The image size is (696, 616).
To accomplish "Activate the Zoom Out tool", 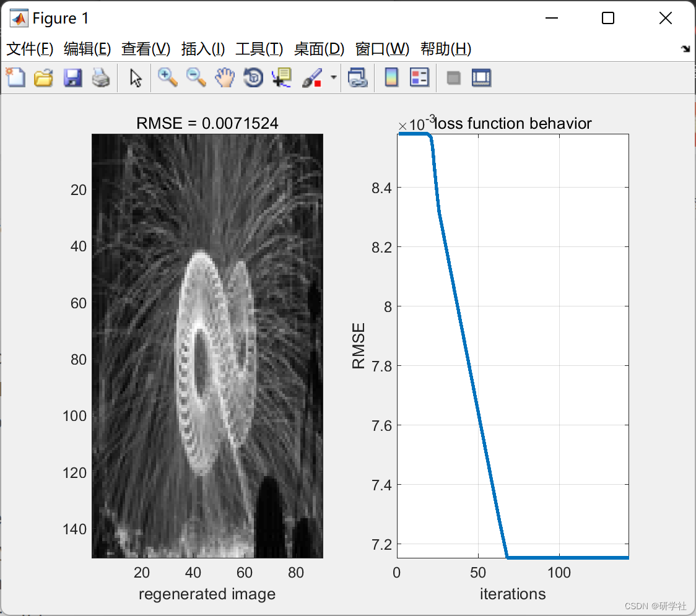I will tap(196, 77).
